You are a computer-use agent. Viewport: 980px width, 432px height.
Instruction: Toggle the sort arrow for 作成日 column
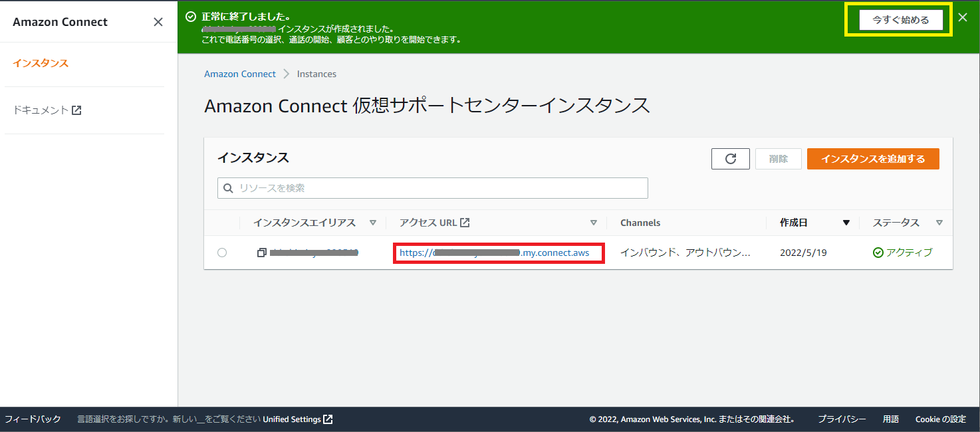(x=846, y=223)
